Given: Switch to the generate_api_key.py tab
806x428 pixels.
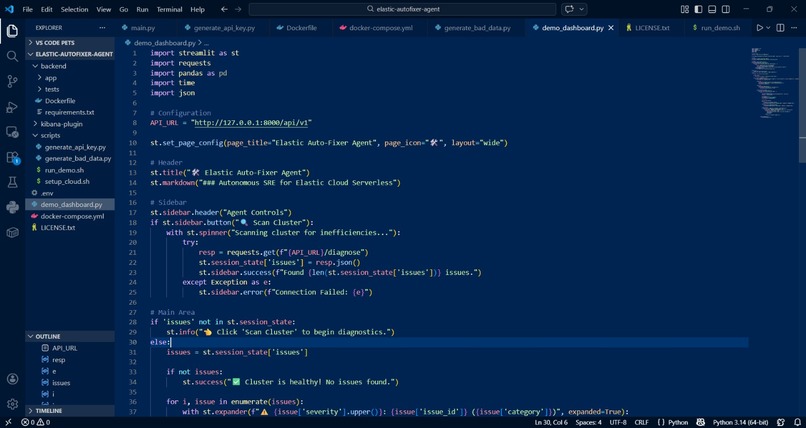Looking at the screenshot, I should tap(224, 28).
